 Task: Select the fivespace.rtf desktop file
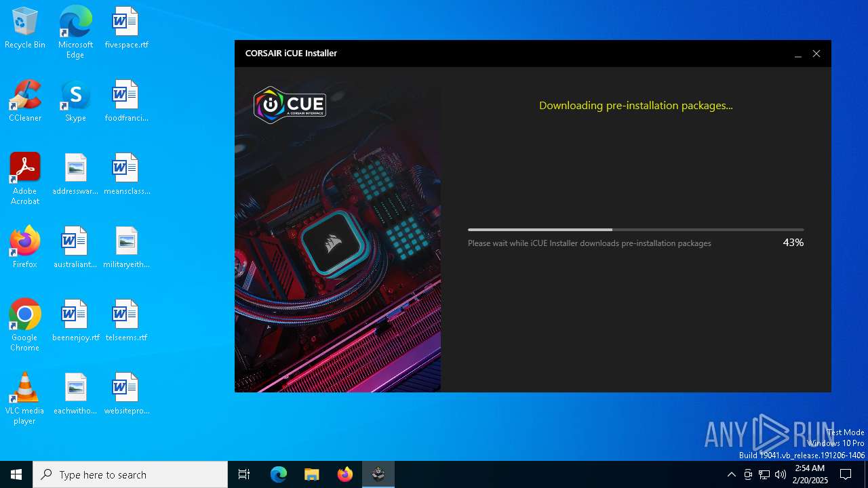126,28
